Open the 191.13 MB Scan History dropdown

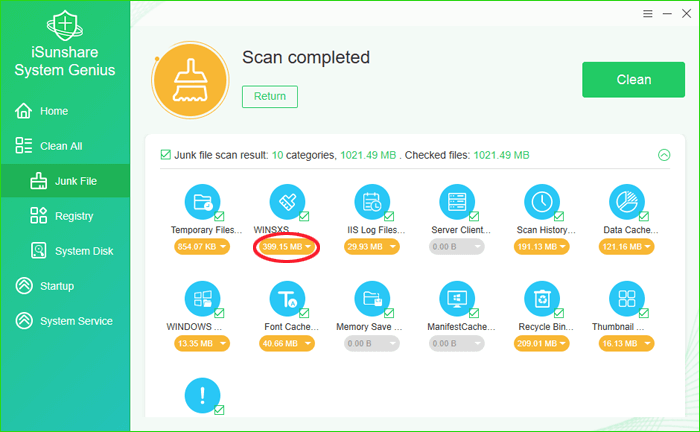541,247
